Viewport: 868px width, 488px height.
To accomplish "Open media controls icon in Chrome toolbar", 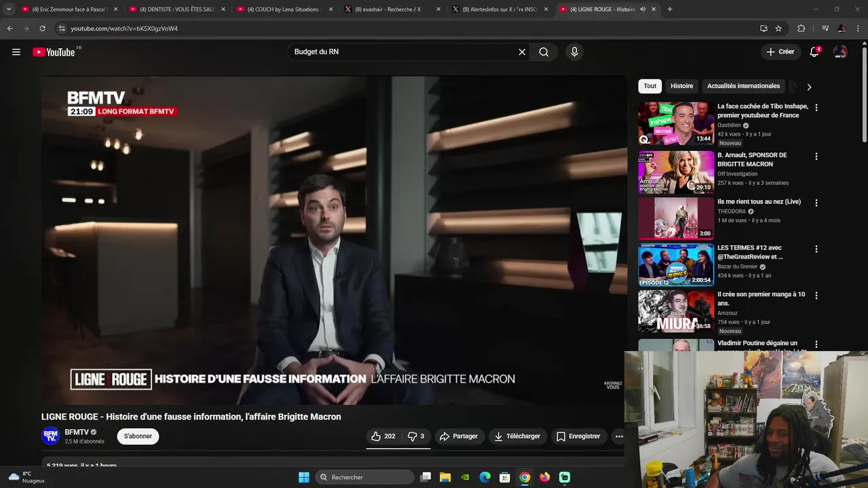I will [x=825, y=28].
